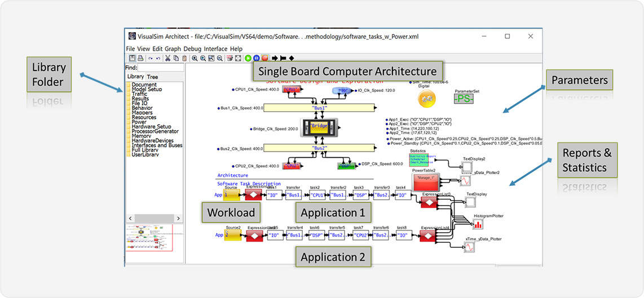644x298 pixels.
Task: Click the Save toolbar icon
Action: (x=133, y=58)
